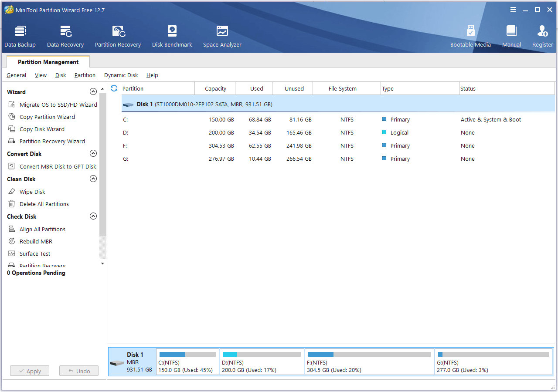Select the C:(NTFS) block in the disk map

187,362
